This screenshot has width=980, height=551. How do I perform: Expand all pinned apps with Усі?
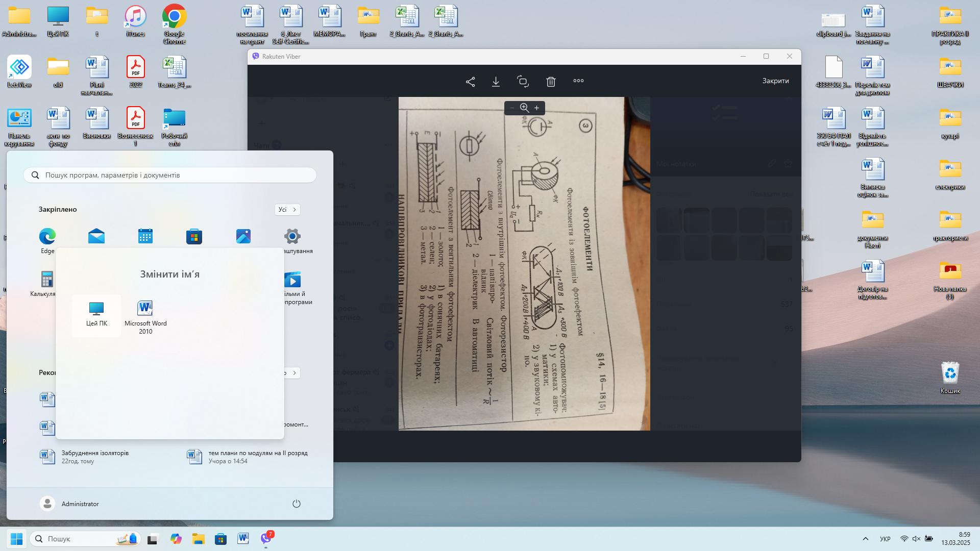tap(287, 210)
